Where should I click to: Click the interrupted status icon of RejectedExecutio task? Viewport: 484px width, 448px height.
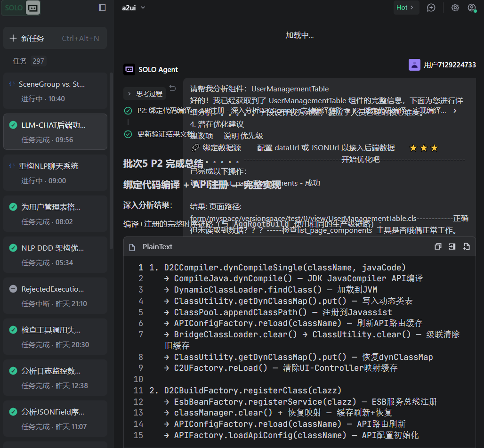(13, 289)
